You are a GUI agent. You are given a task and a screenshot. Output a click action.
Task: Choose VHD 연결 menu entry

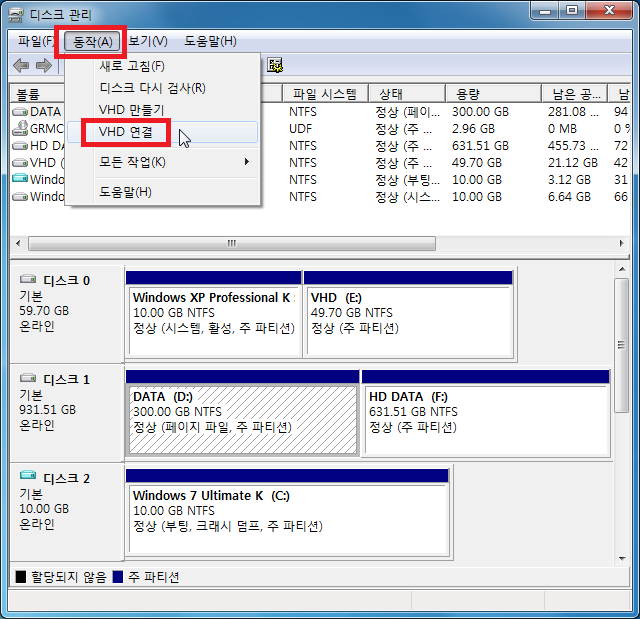163,132
